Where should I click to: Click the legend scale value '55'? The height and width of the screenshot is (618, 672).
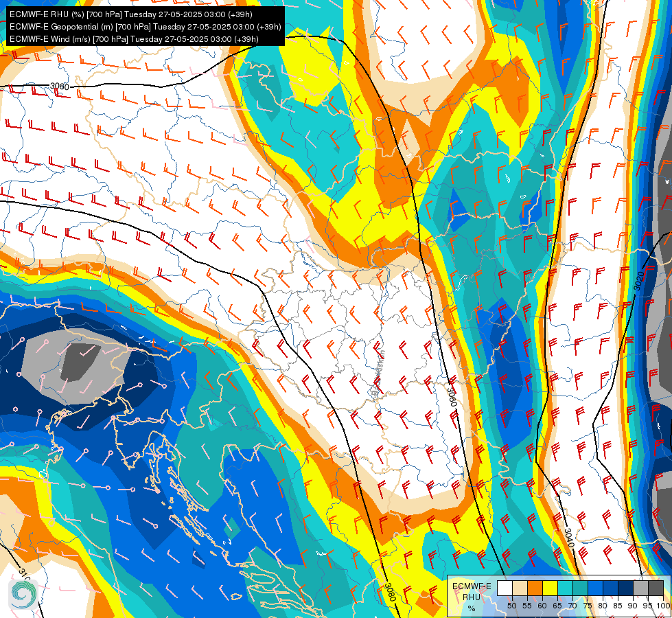click(527, 606)
